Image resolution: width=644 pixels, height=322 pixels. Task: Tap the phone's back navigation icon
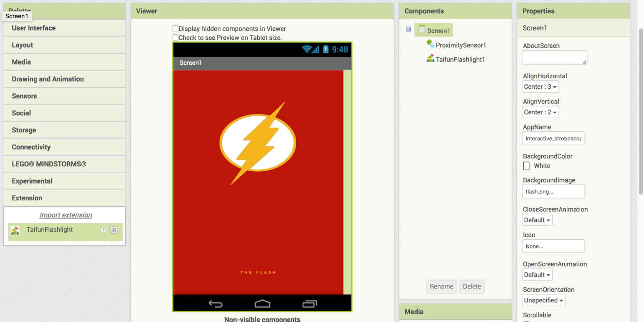(x=215, y=304)
